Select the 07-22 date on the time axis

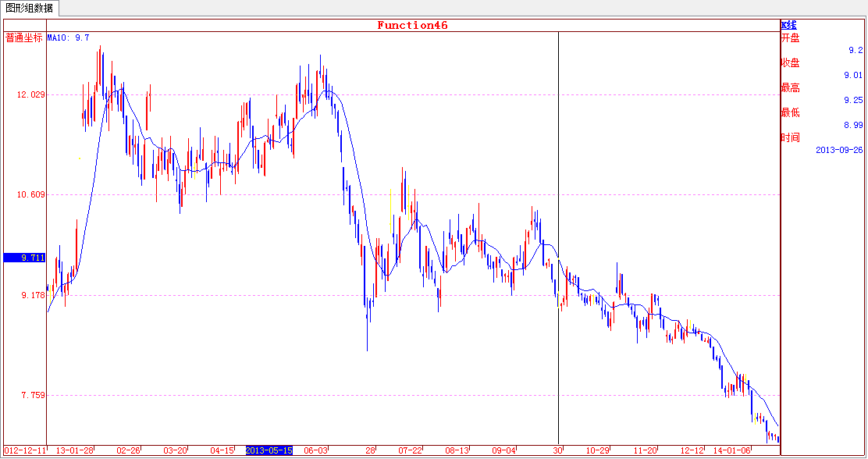[x=410, y=450]
